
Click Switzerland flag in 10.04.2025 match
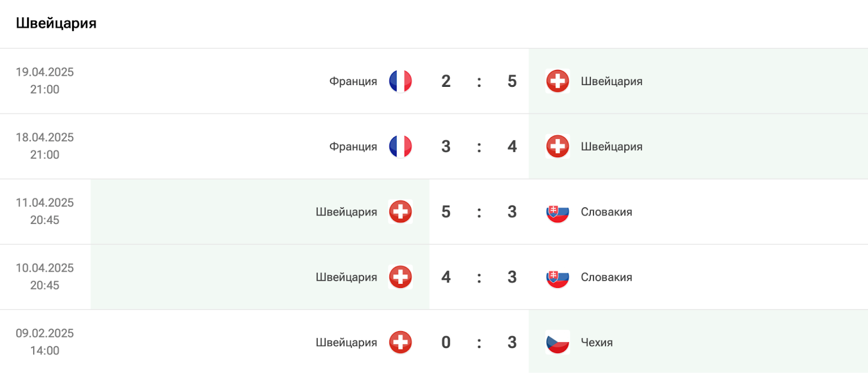click(400, 277)
